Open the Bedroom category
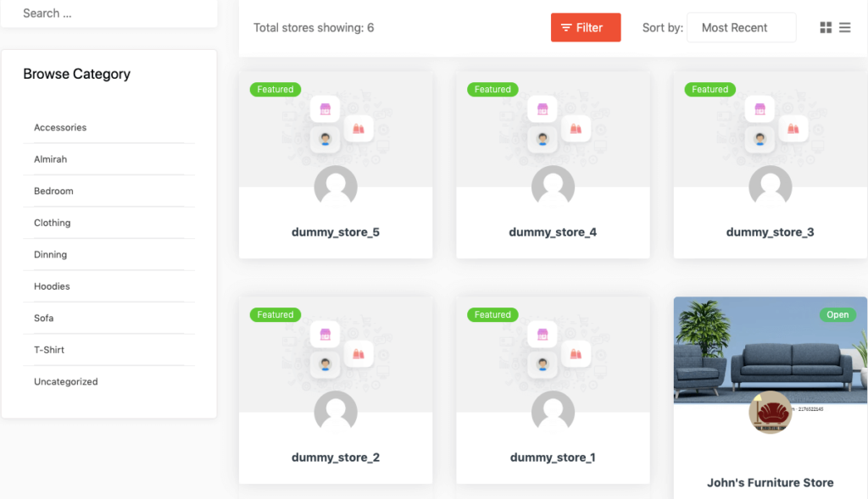Screen dimensions: 868x499 (53, 191)
